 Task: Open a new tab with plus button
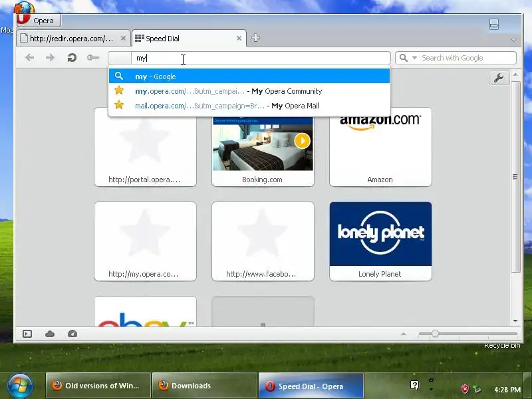coord(255,38)
